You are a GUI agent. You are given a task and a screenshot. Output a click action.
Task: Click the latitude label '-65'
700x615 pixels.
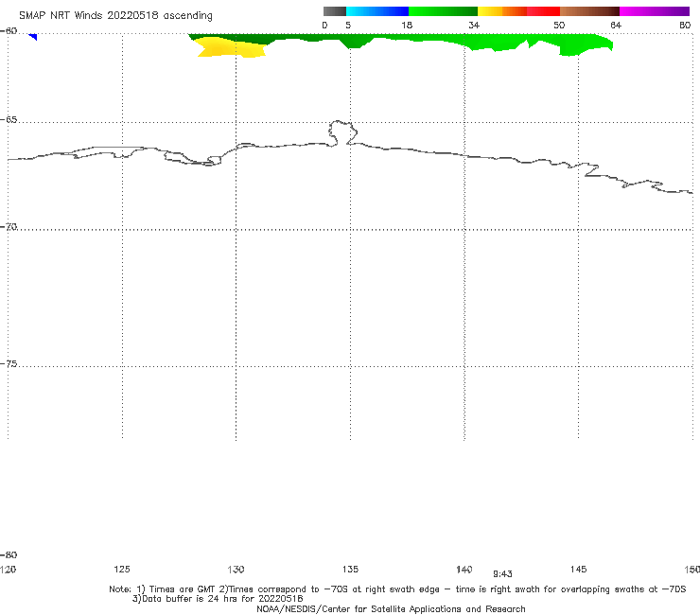[9, 120]
